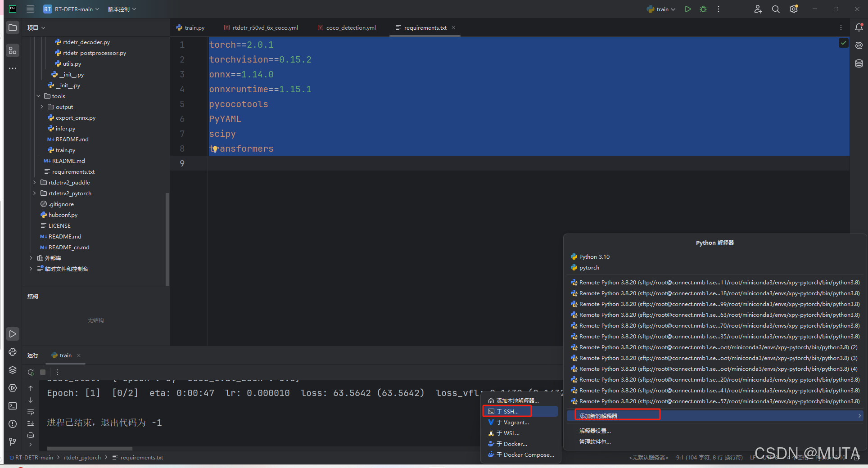Toggle the Project tool window folder icon
868x468 pixels.
pyautogui.click(x=13, y=27)
